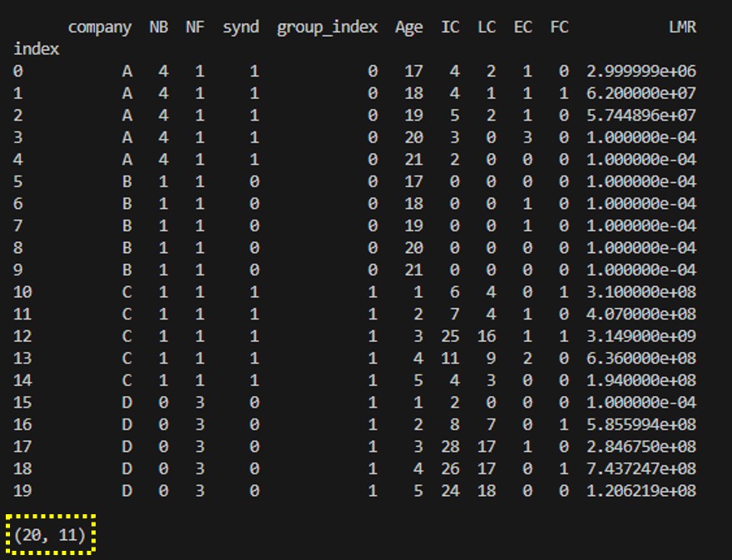Click company value C in row 12

click(x=127, y=336)
